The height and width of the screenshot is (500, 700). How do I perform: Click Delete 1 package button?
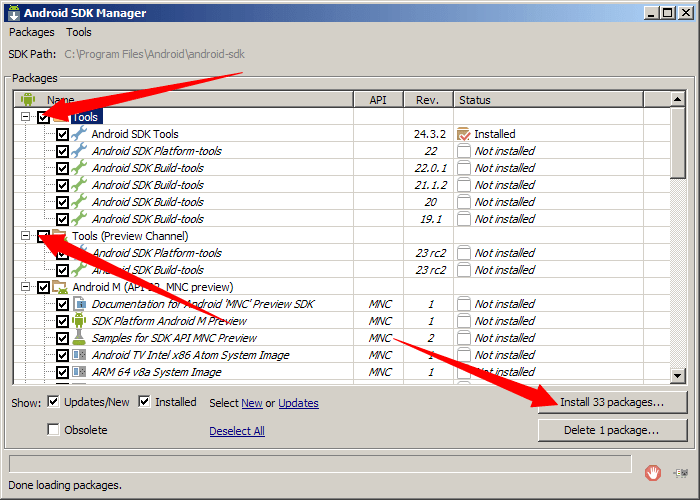(x=612, y=430)
